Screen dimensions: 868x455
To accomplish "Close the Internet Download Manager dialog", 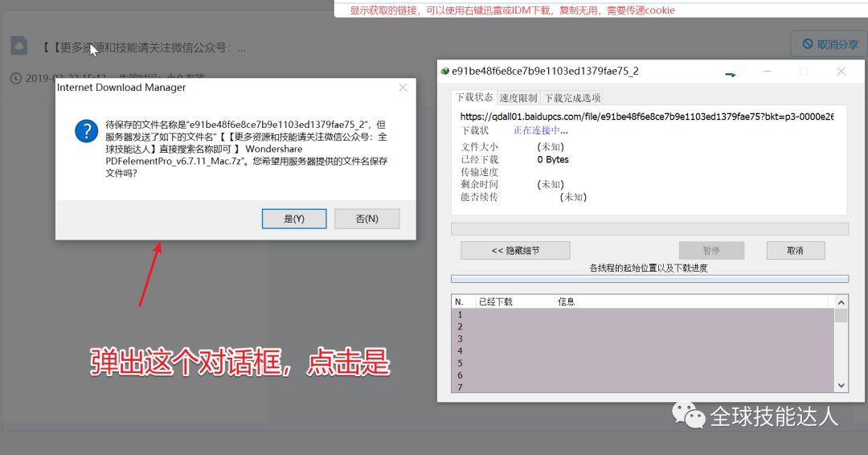I will (x=403, y=88).
